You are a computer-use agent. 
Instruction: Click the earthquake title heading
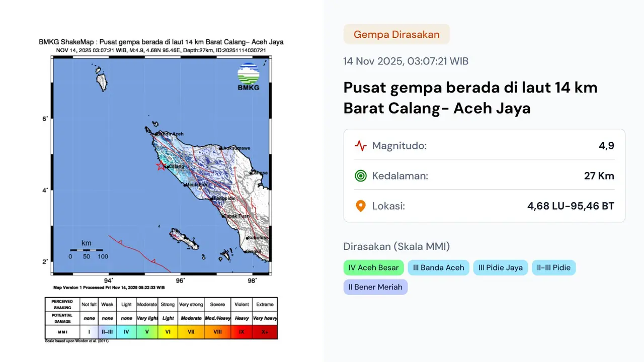pos(470,98)
